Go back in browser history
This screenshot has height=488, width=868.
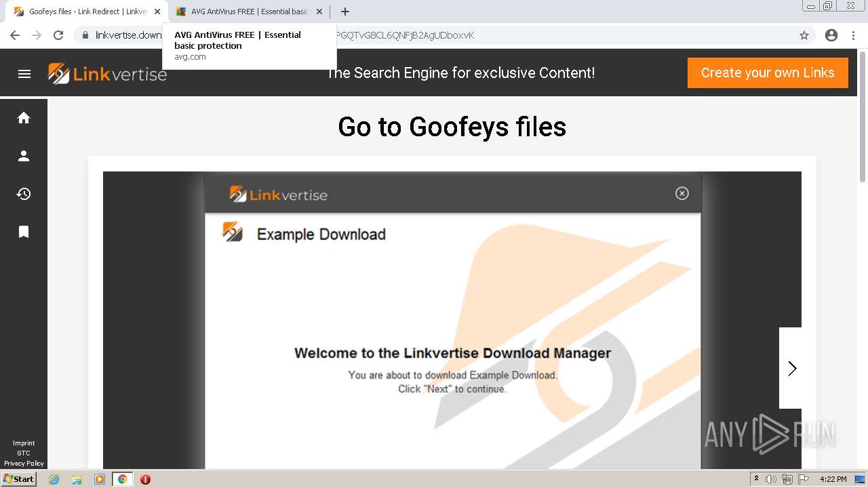tap(15, 35)
